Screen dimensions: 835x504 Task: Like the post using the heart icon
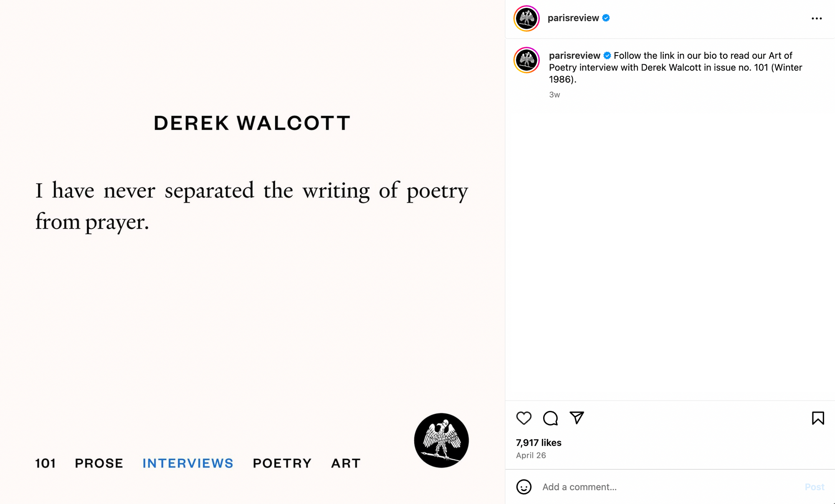click(x=524, y=418)
